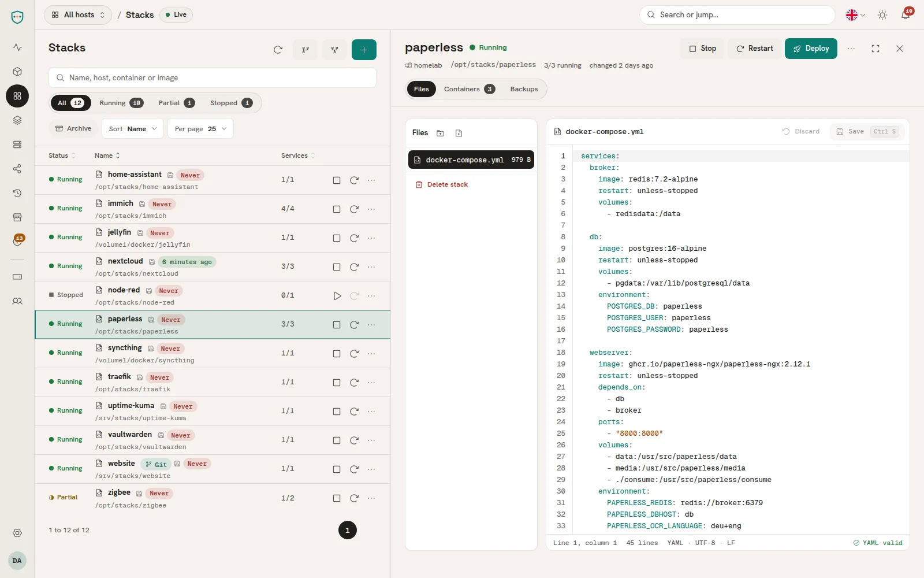Click the Search or jump field

point(737,15)
